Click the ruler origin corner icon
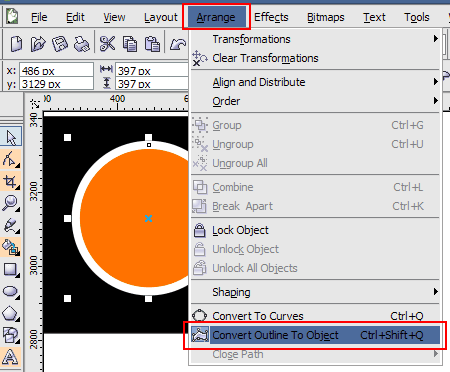This screenshot has height=372, width=450. coord(34,104)
